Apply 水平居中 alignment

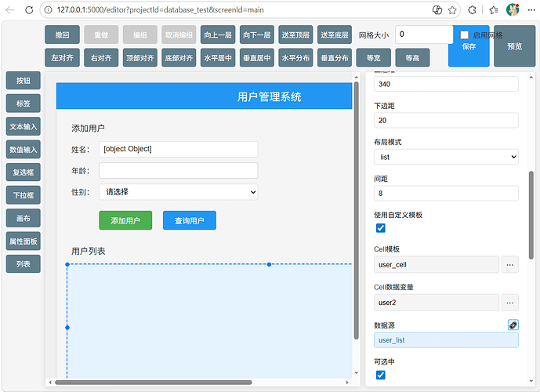[x=218, y=57]
